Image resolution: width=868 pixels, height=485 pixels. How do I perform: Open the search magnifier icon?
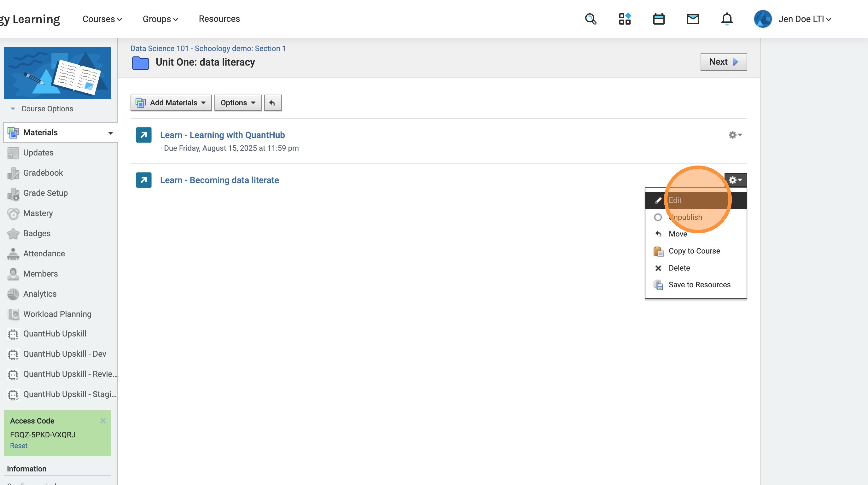(590, 19)
